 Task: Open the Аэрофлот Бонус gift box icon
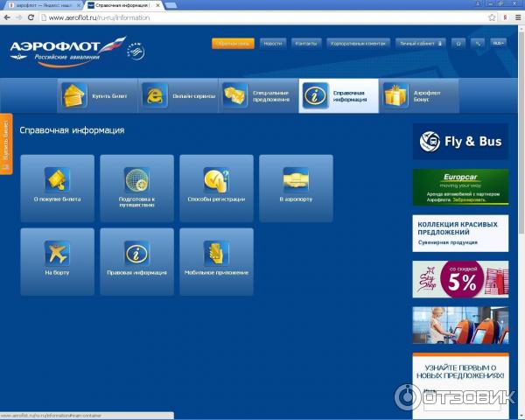coord(395,95)
